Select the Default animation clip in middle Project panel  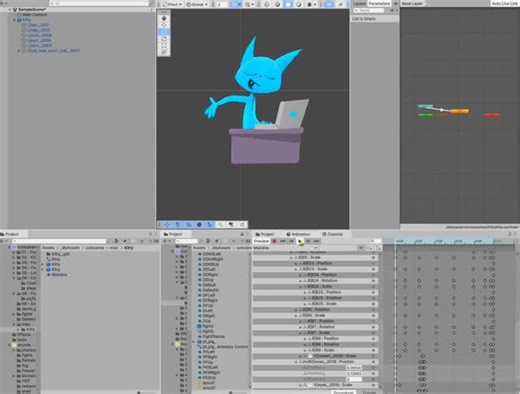pyautogui.click(x=209, y=285)
